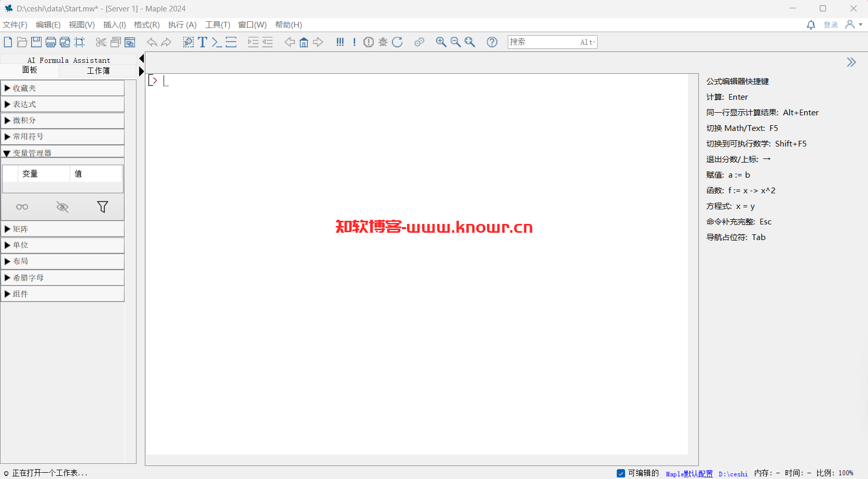Show variables with the glasses icon

pyautogui.click(x=22, y=207)
